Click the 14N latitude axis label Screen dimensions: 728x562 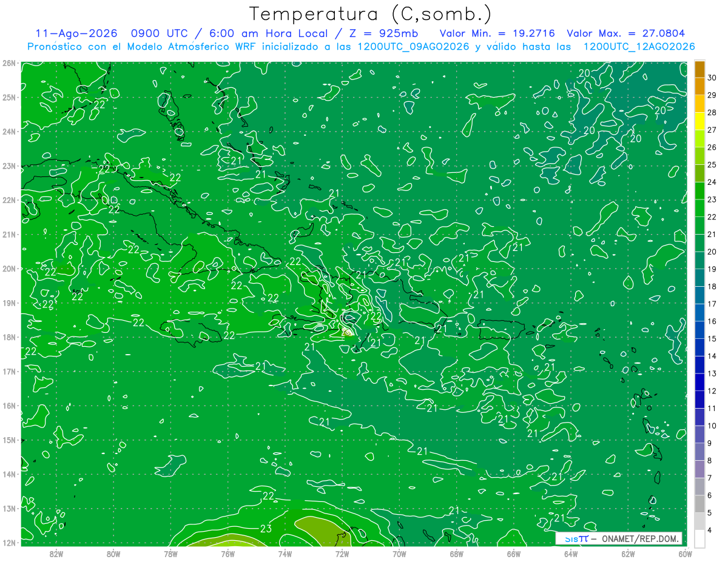click(9, 474)
